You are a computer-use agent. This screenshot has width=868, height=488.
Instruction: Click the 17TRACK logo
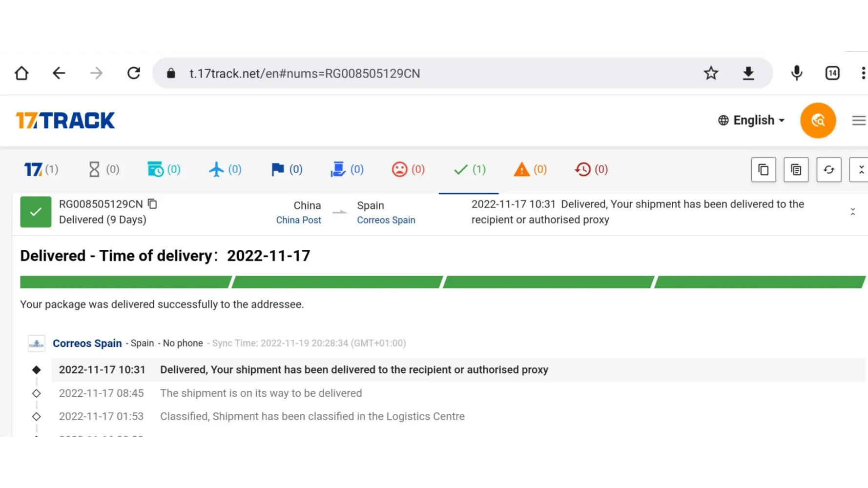point(65,120)
